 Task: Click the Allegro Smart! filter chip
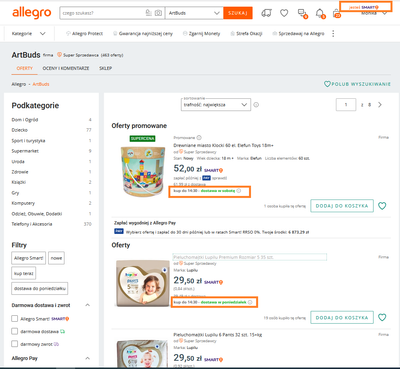29,258
